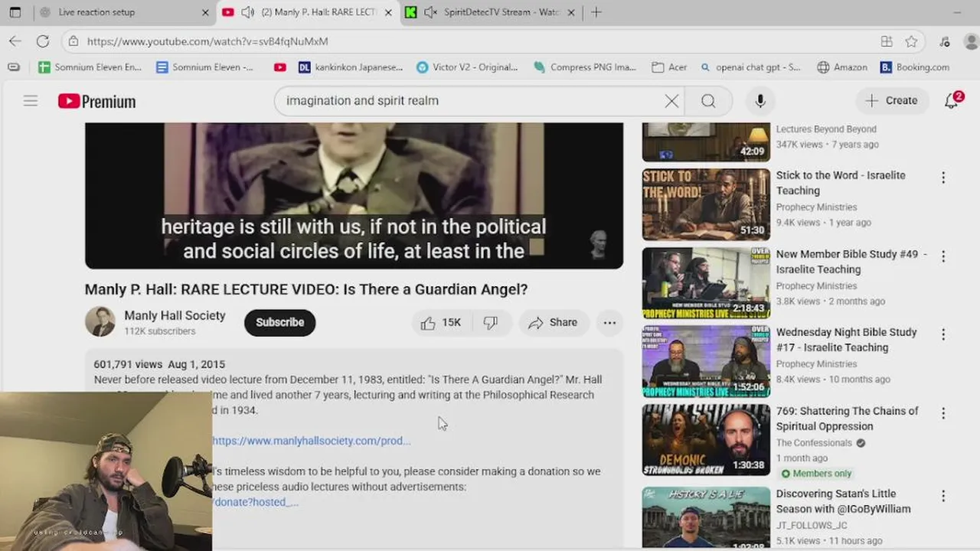This screenshot has height=551, width=980.
Task: Open the Amazon bookmark
Action: point(842,67)
